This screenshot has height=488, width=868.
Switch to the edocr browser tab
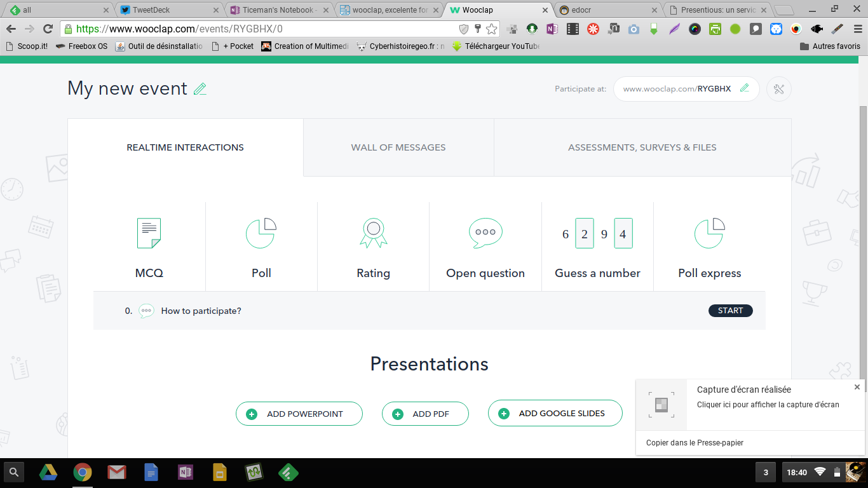click(608, 10)
